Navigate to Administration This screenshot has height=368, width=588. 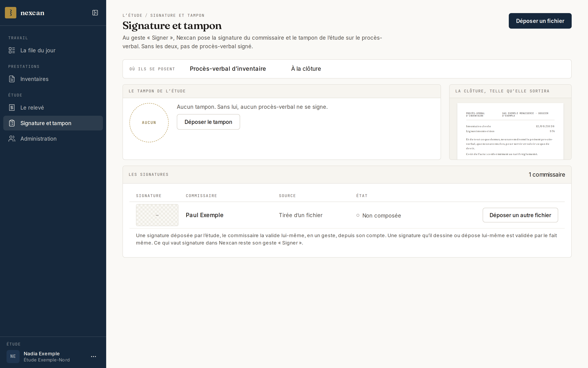[53, 139]
